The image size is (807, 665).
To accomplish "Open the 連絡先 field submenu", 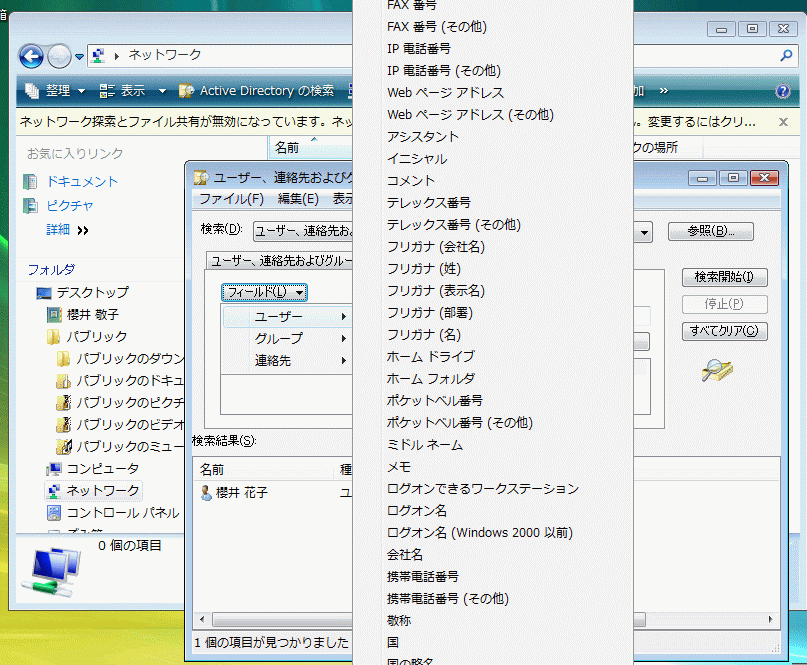I will pyautogui.click(x=287, y=360).
